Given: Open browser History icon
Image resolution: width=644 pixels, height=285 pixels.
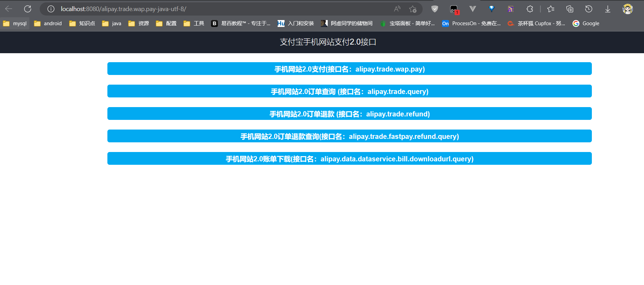Looking at the screenshot, I should [x=589, y=9].
